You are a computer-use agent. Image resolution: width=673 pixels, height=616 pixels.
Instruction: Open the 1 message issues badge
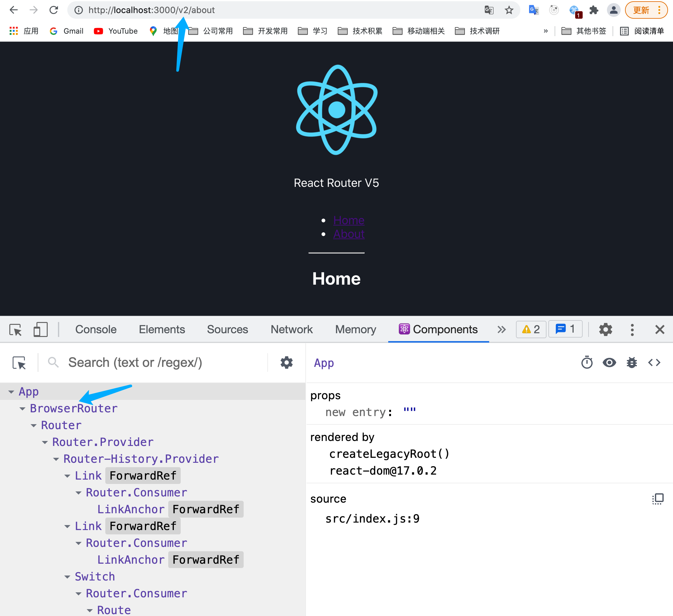pyautogui.click(x=565, y=329)
